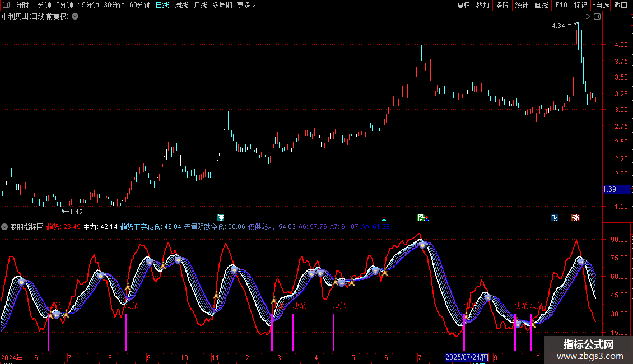Click the A6: 57.76 value
Screen dimensions: 633x364
coord(313,227)
